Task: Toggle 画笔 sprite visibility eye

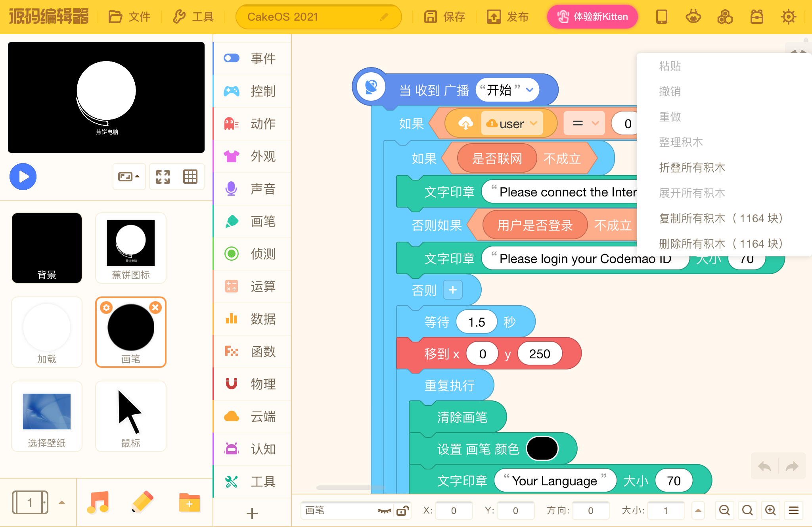Action: (384, 511)
